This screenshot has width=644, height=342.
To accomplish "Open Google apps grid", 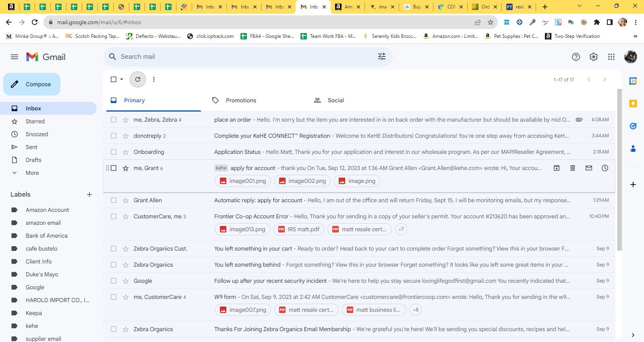I will [611, 57].
